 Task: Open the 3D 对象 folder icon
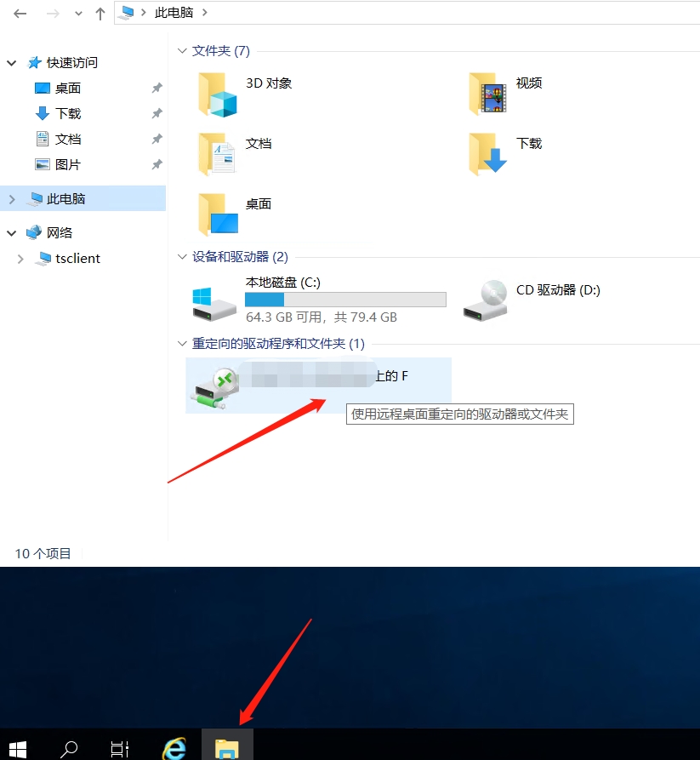tap(218, 94)
